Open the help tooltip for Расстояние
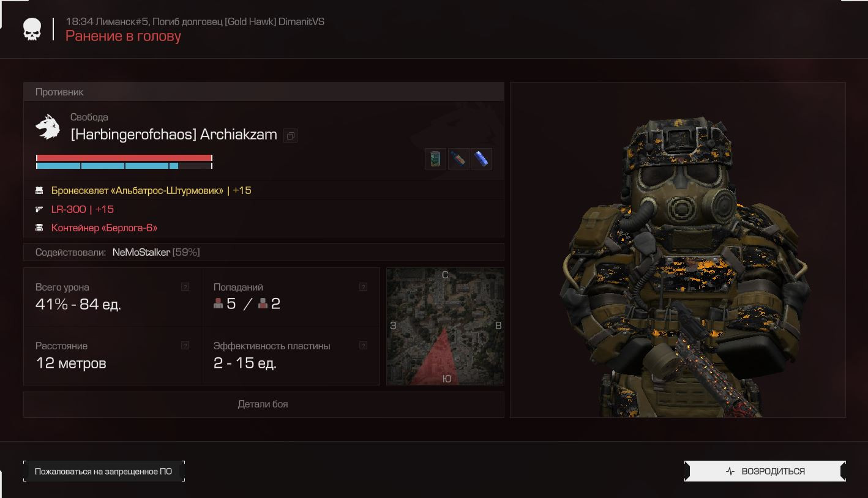The image size is (868, 498). (x=185, y=345)
